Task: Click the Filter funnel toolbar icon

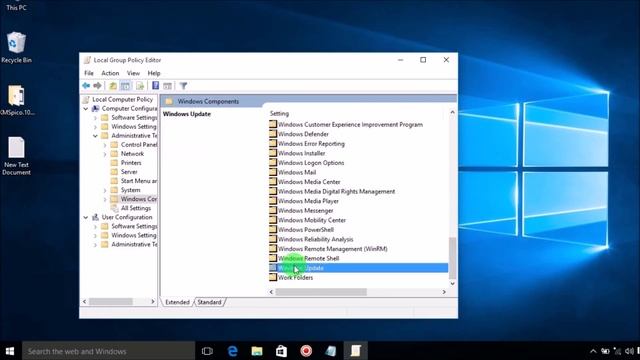Action: coord(183,86)
